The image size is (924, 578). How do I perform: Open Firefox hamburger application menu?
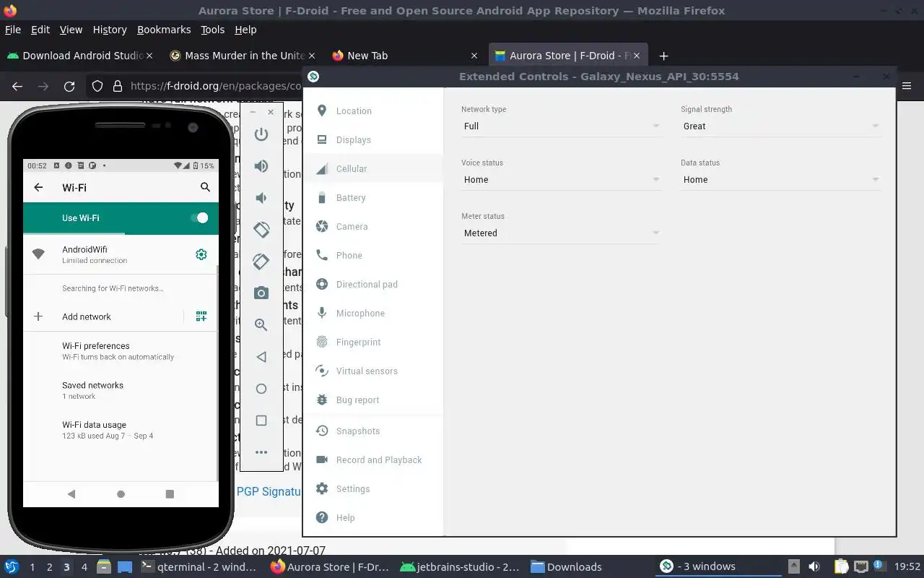[907, 87]
